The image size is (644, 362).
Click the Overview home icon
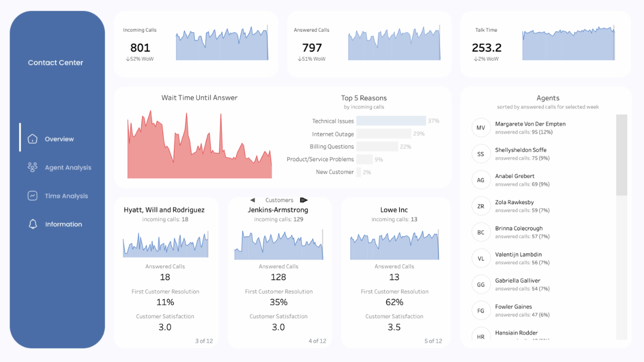pos(32,139)
